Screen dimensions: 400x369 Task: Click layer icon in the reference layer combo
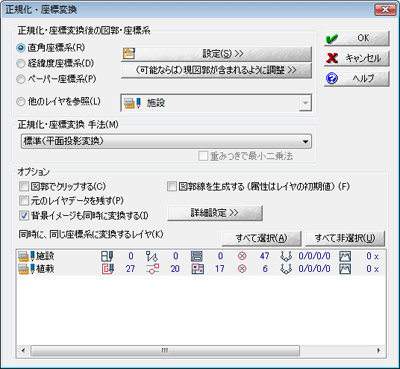[x=132, y=103]
